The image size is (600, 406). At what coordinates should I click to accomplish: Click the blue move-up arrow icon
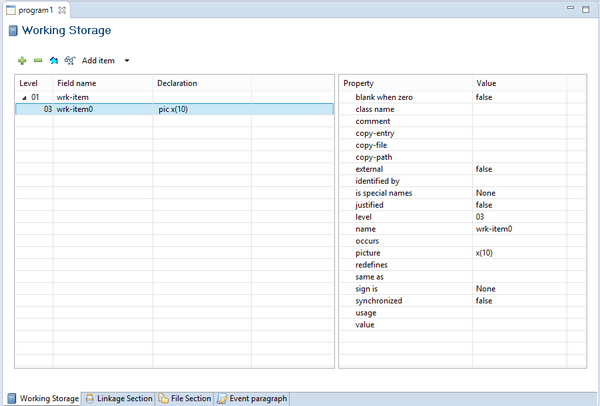[x=54, y=61]
